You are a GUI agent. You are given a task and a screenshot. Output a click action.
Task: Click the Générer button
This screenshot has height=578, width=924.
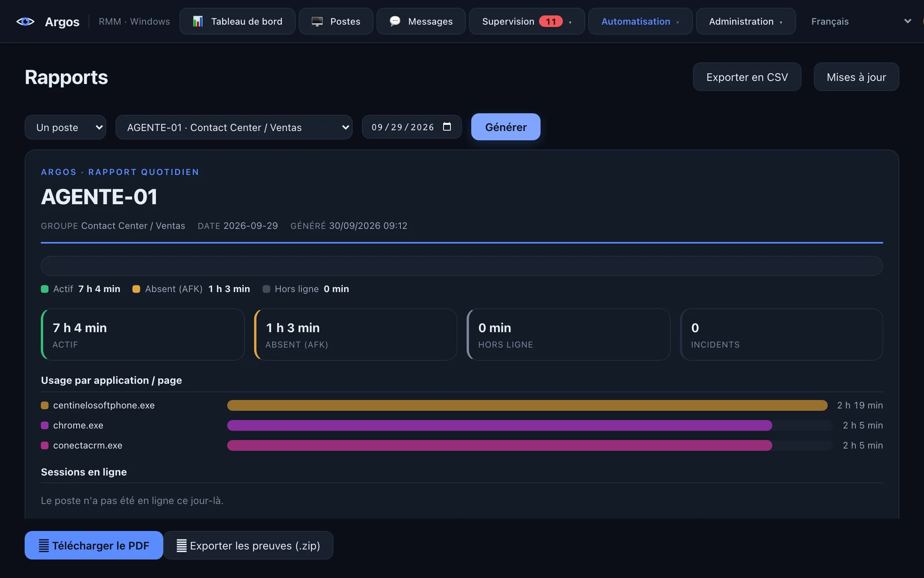506,127
